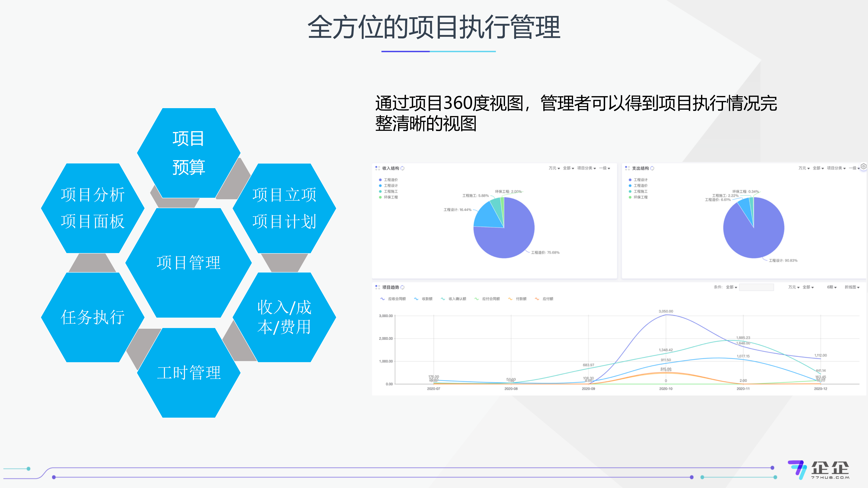Click refresh icon next to 项目趋势
The image size is (868, 488).
[x=402, y=287]
